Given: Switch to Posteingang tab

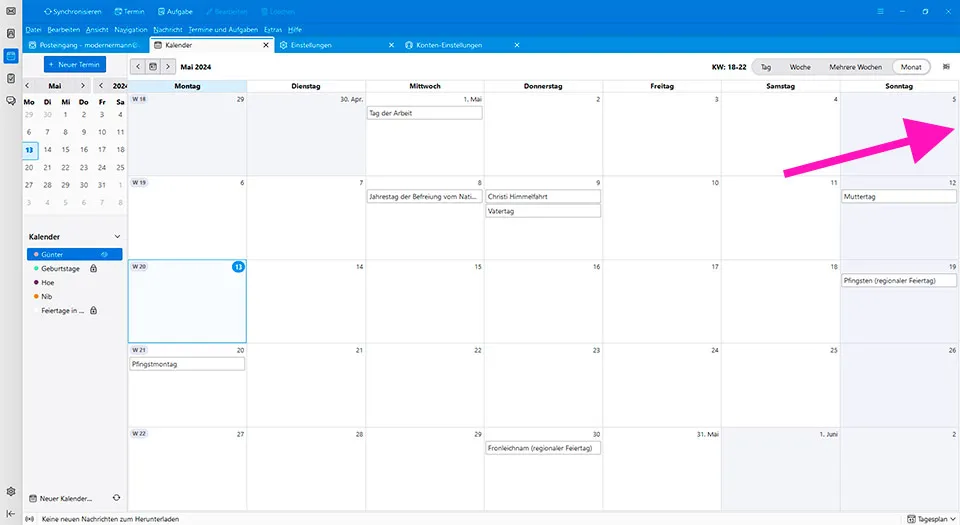Looking at the screenshot, I should 86,45.
